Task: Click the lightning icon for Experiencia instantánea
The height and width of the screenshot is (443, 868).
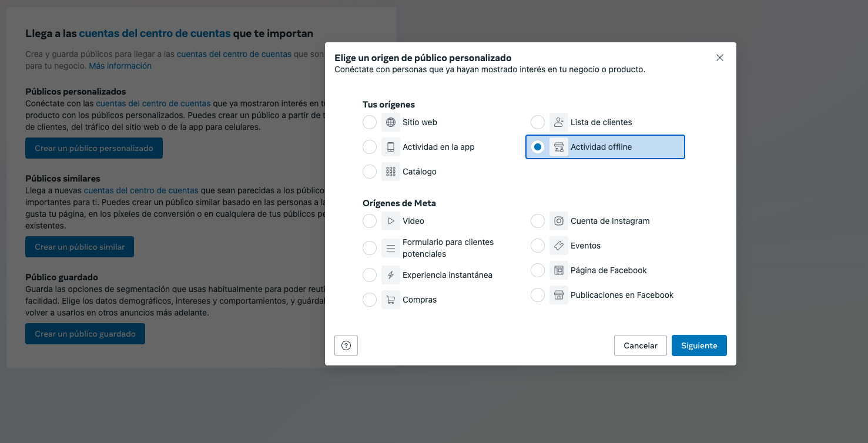Action: (391, 275)
